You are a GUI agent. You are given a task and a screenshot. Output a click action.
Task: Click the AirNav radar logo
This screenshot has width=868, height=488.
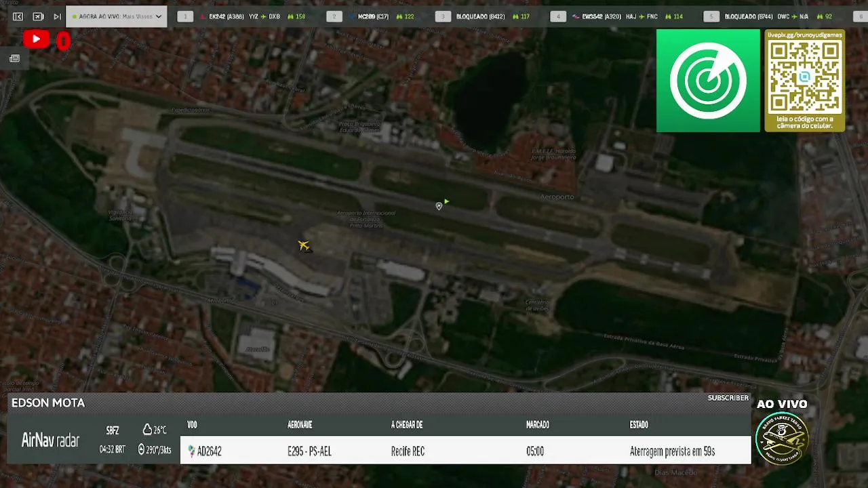pos(50,440)
